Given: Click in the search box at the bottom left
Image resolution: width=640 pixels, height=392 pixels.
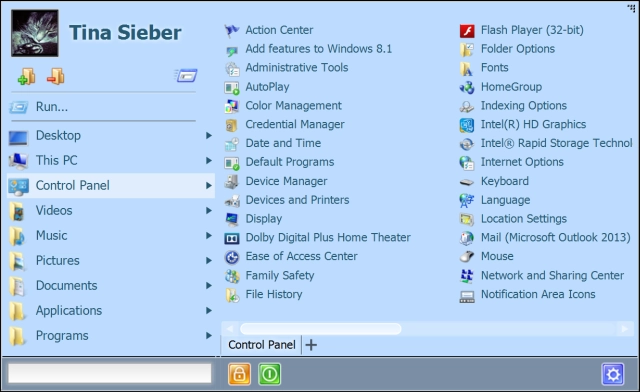Looking at the screenshot, I should pyautogui.click(x=110, y=373).
